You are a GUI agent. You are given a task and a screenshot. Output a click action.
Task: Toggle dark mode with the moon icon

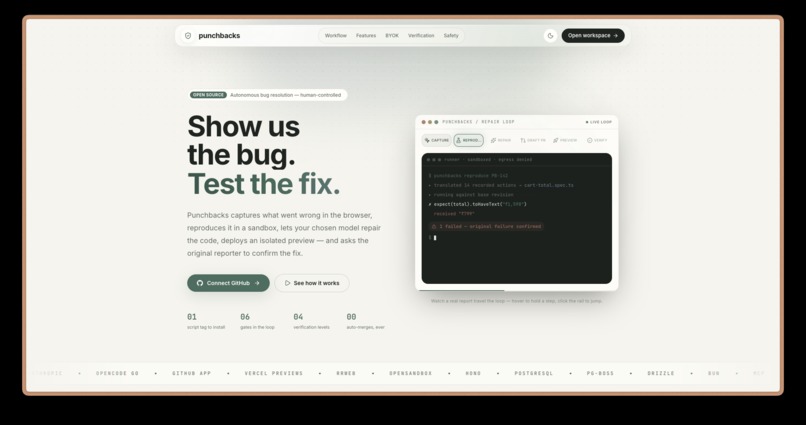(x=551, y=36)
